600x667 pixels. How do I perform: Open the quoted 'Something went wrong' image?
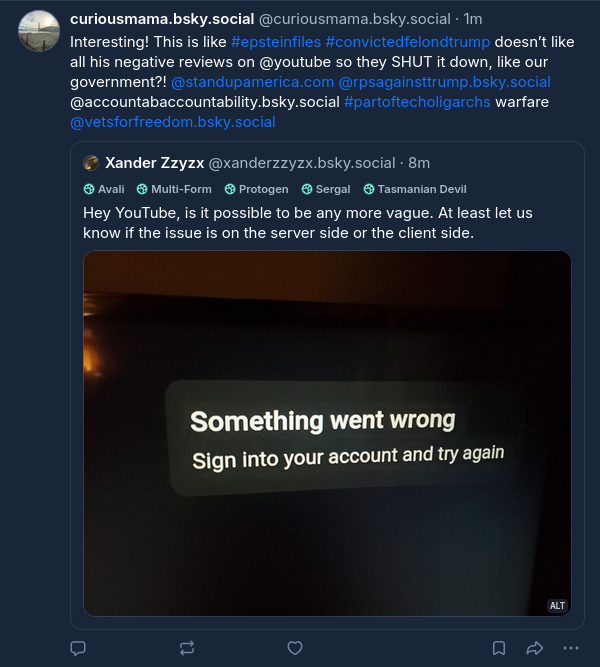click(327, 433)
